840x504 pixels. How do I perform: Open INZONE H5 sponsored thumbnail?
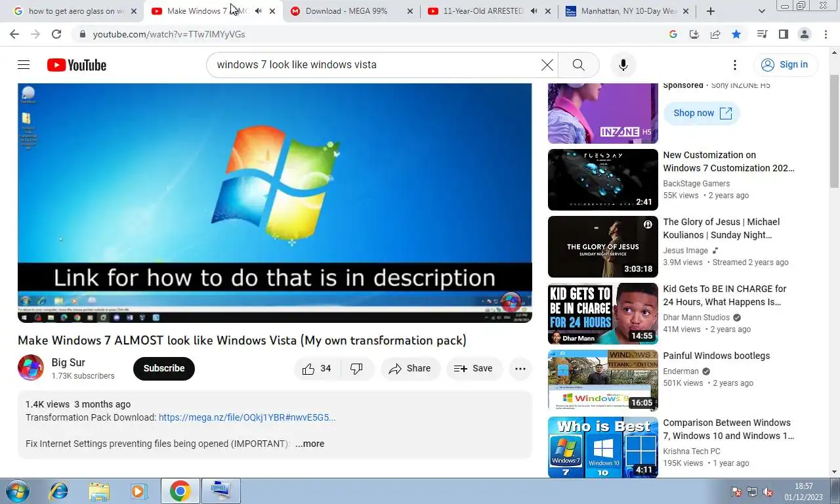(602, 113)
